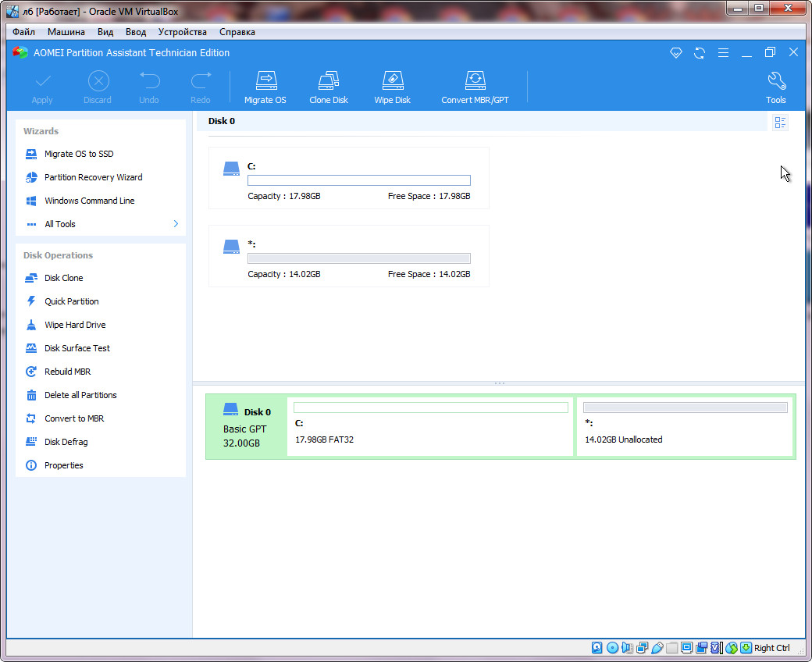Toggle the disk list view mode icon
The image size is (812, 662).
[x=780, y=122]
